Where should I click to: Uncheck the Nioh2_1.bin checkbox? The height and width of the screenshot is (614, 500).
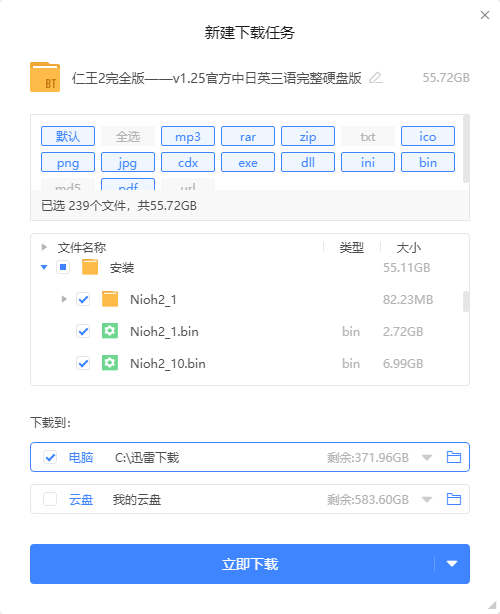pos(83,331)
